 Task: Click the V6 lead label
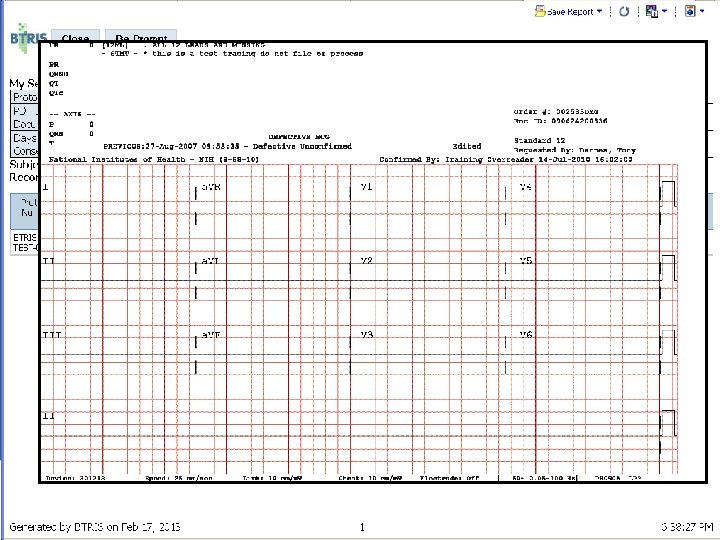pyautogui.click(x=526, y=335)
